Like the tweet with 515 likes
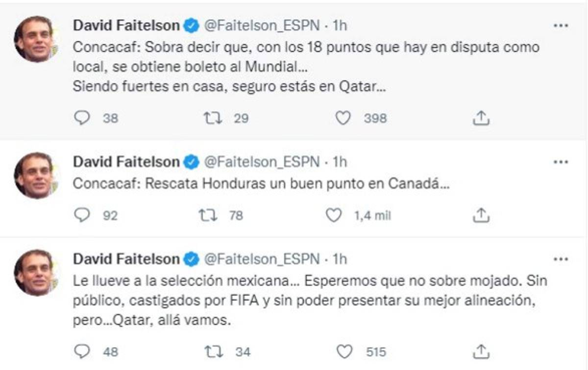The width and height of the screenshot is (588, 370). [x=345, y=351]
